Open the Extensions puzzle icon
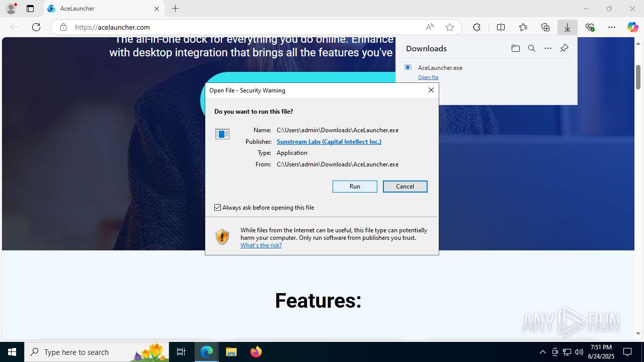644x362 pixels. pyautogui.click(x=476, y=27)
